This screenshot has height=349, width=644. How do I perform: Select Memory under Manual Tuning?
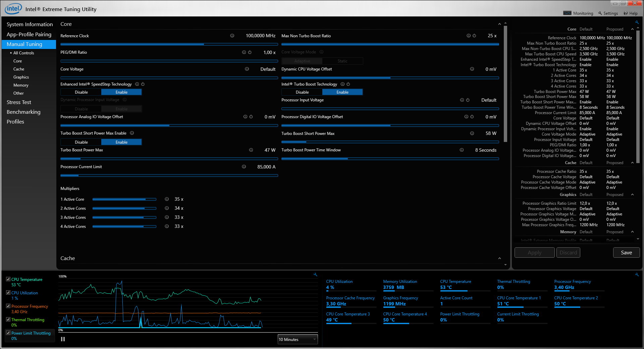[21, 85]
